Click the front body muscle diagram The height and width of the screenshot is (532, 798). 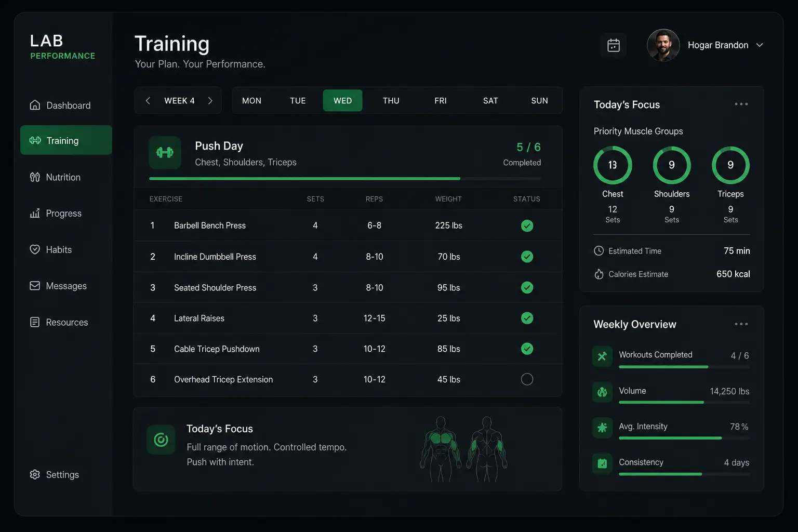click(x=441, y=449)
